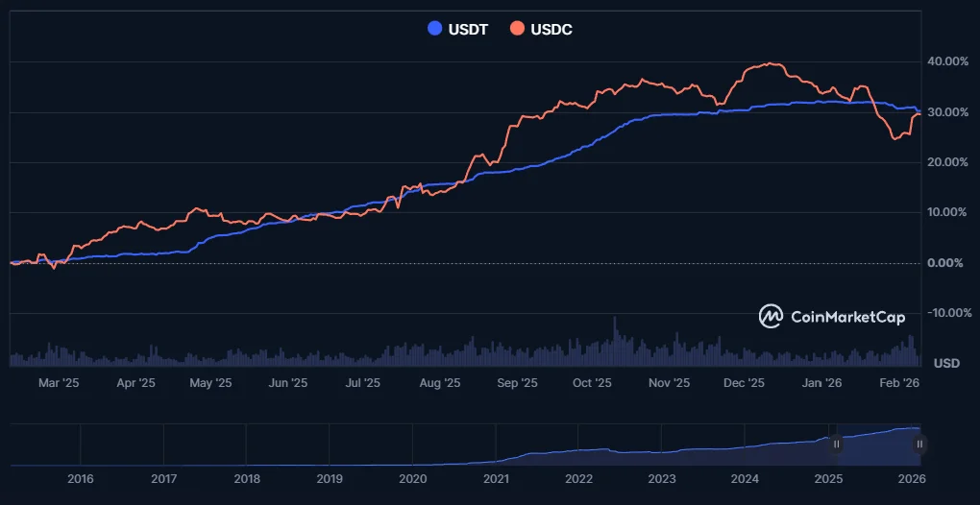The height and width of the screenshot is (505, 980).
Task: Click the tallest volume bar in October
Action: click(615, 341)
